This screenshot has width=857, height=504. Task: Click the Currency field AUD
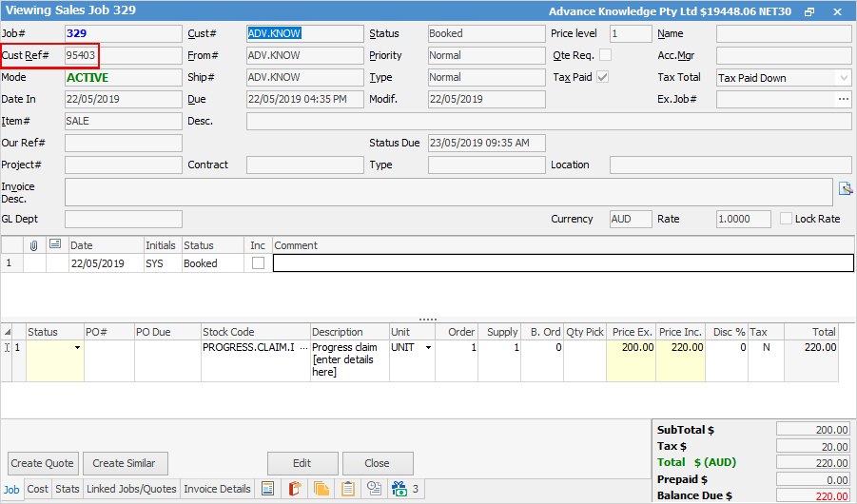[631, 220]
